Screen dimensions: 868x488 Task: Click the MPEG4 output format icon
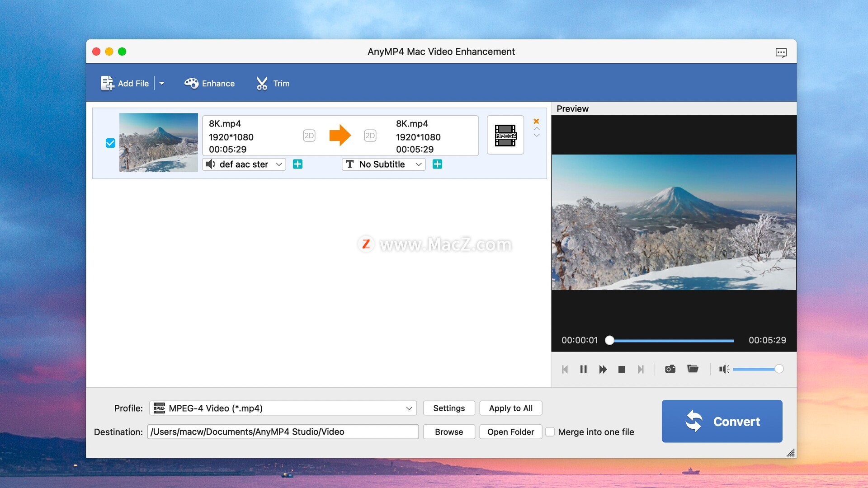[505, 135]
